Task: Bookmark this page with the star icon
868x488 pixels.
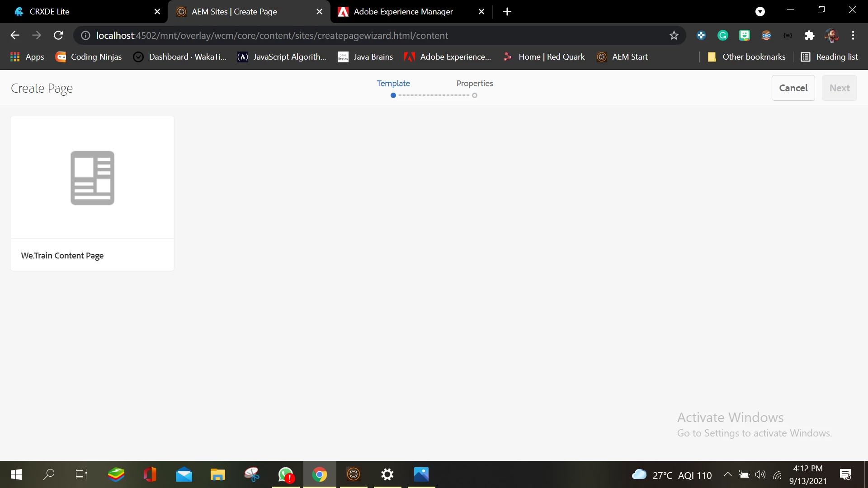Action: (x=674, y=35)
